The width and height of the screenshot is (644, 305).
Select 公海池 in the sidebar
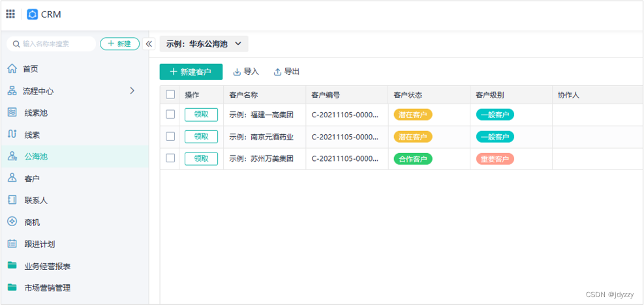pyautogui.click(x=75, y=156)
